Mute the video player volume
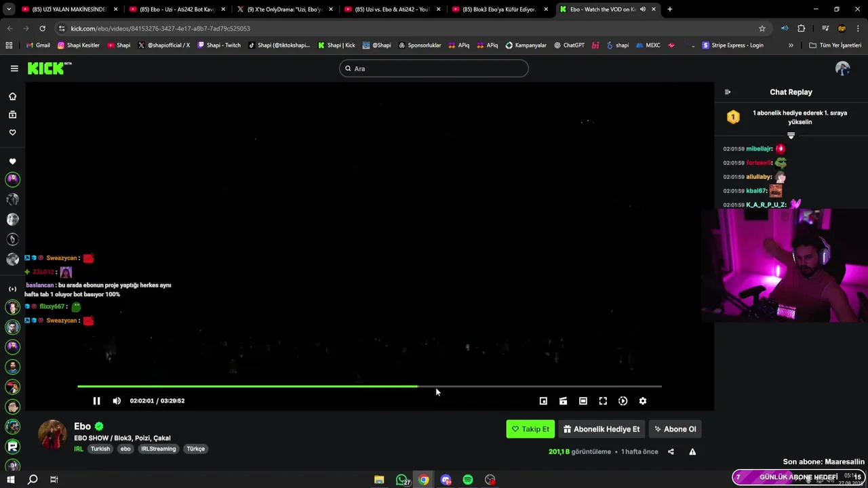This screenshot has width=868, height=488. (117, 401)
